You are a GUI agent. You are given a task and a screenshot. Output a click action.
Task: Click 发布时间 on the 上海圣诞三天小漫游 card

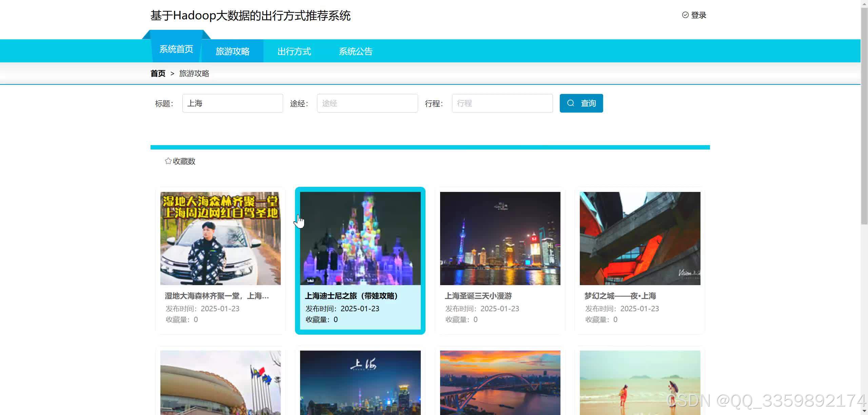482,309
